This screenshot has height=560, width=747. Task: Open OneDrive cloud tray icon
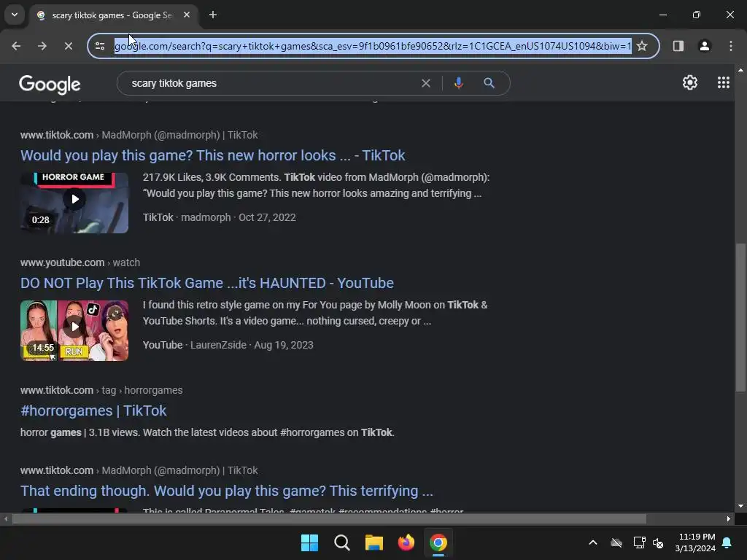(616, 542)
